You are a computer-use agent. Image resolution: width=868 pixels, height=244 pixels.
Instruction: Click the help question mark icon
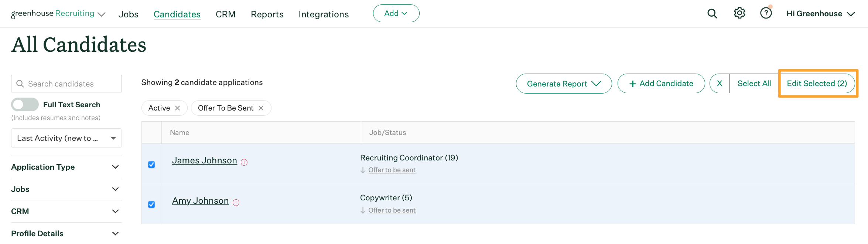point(766,13)
